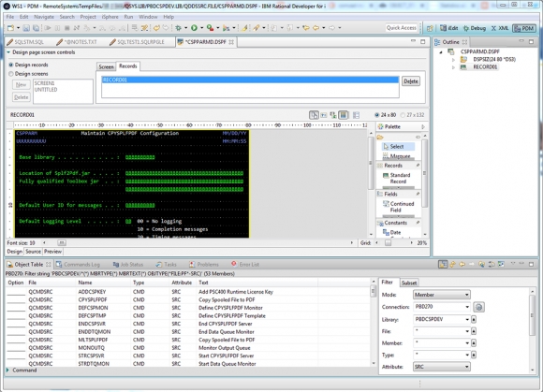This screenshot has width=543, height=392.
Task: Switch to the iEdit perspective
Action: click(x=449, y=28)
